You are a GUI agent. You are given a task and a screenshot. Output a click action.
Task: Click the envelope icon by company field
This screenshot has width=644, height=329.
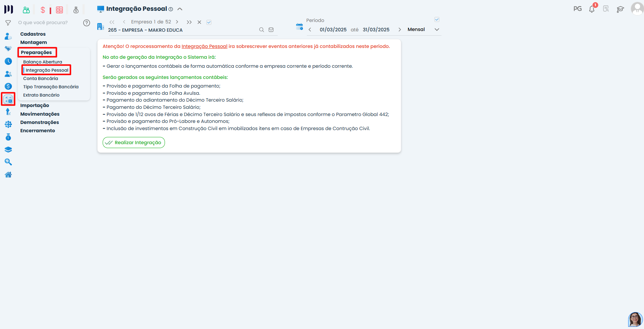click(x=271, y=30)
